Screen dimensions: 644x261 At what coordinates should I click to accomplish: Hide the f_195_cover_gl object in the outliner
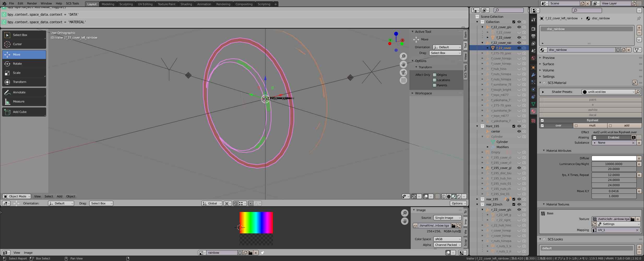[x=519, y=168]
